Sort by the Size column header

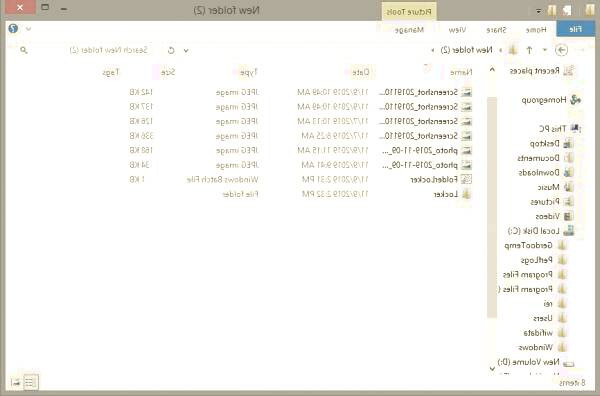click(168, 72)
